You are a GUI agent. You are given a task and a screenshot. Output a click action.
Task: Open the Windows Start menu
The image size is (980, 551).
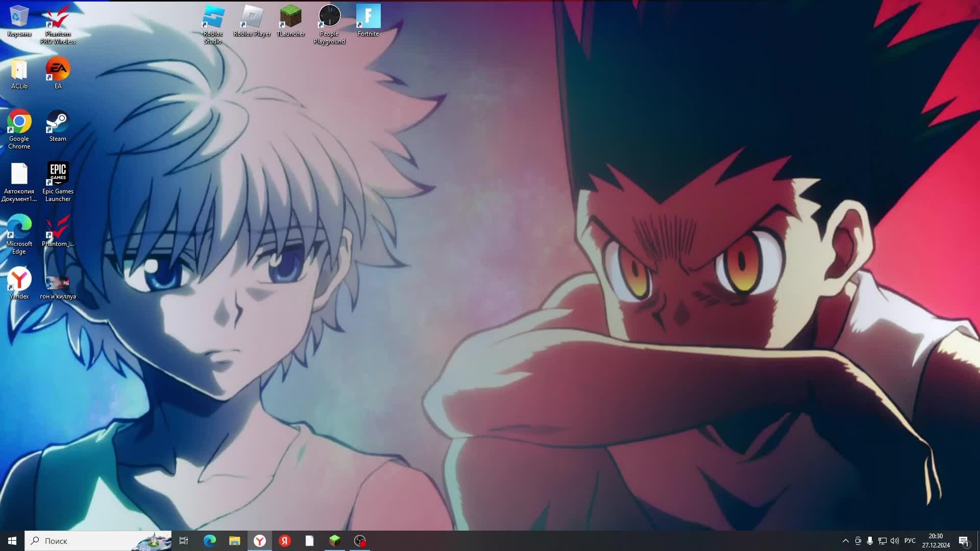coord(12,541)
